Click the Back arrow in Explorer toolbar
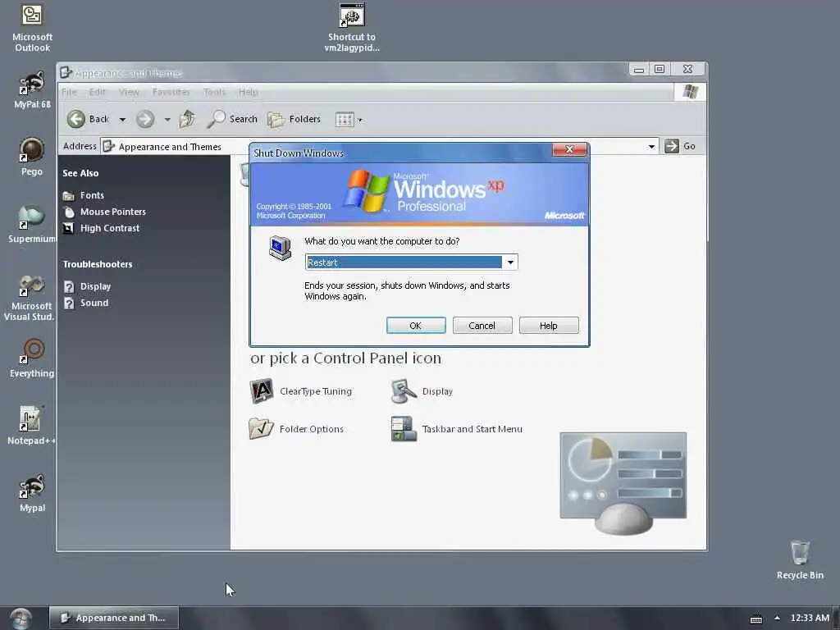 (89, 119)
